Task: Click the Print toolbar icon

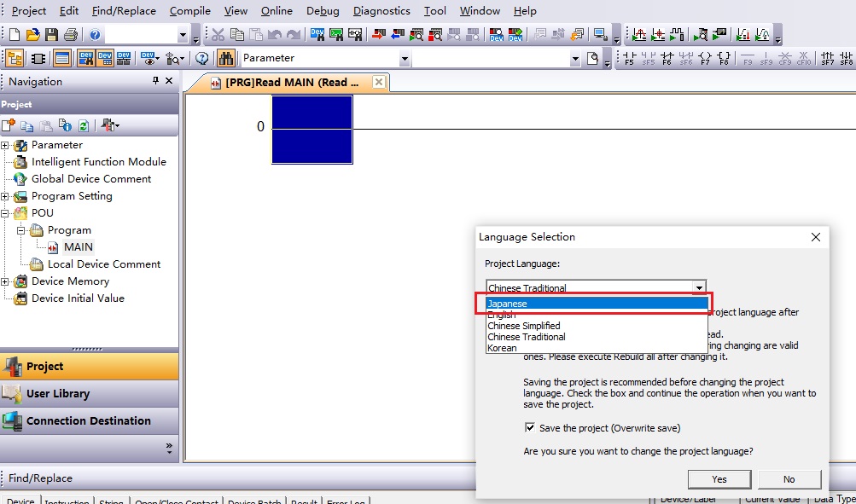Action: pyautogui.click(x=70, y=35)
